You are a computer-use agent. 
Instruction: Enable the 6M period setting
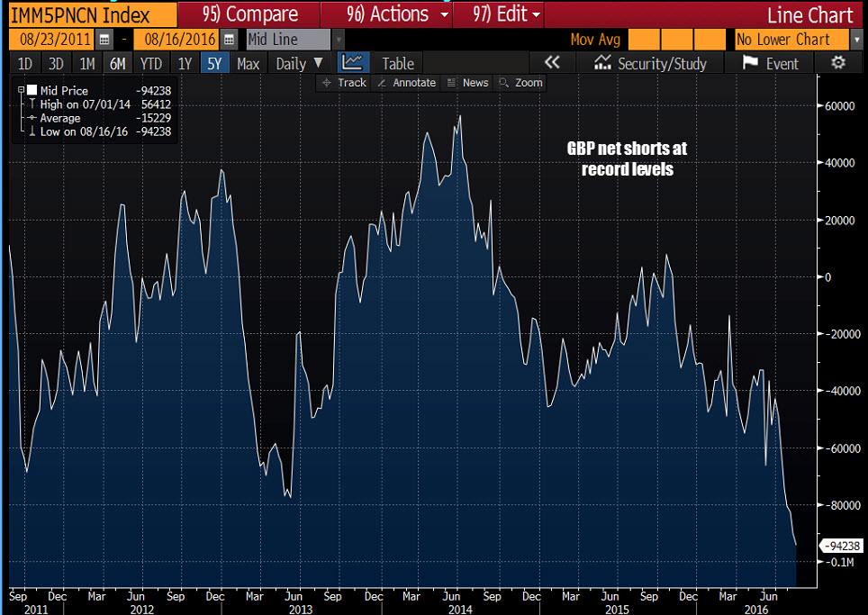118,63
